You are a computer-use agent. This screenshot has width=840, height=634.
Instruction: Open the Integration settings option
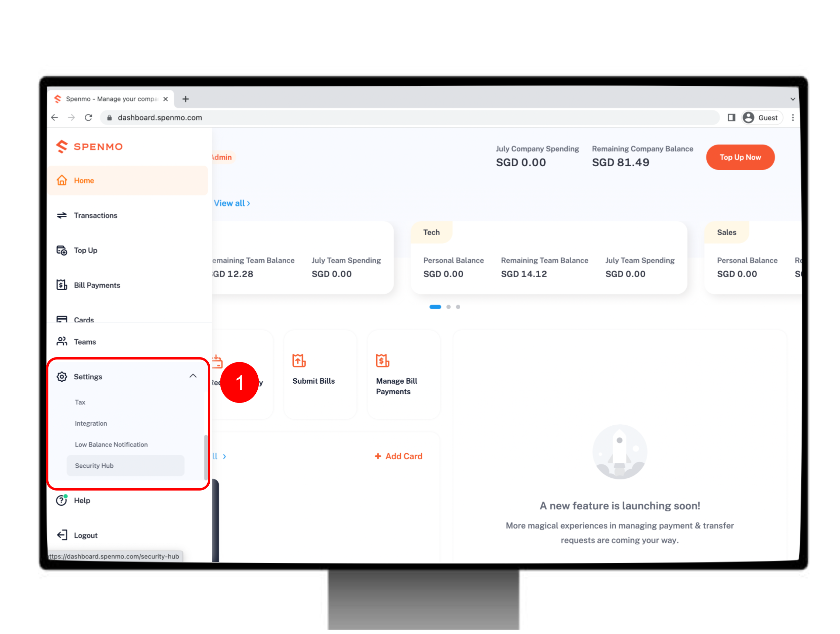(x=91, y=423)
